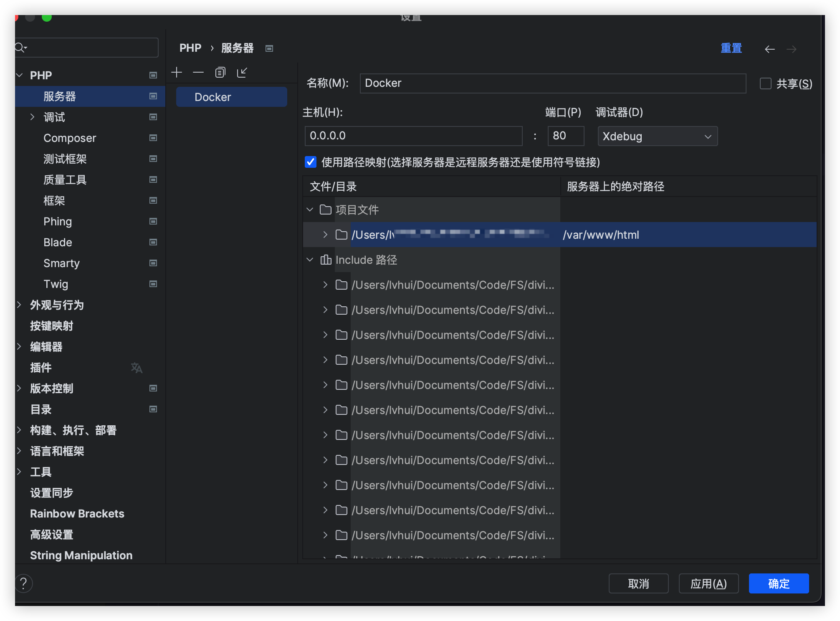The height and width of the screenshot is (621, 840).
Task: Click the Include 路径 library icon
Action: click(326, 260)
